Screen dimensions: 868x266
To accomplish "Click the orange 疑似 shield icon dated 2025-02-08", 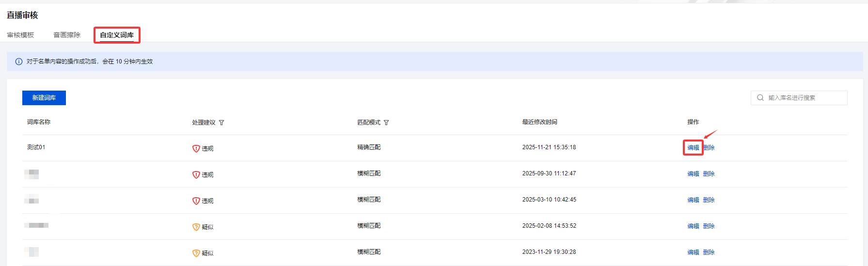I will pyautogui.click(x=196, y=227).
